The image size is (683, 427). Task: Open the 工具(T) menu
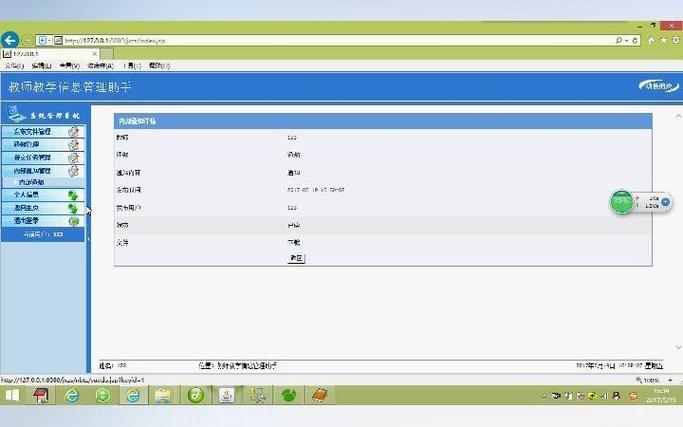coord(132,66)
